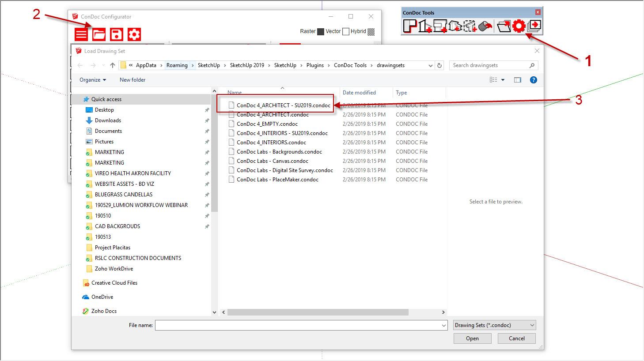This screenshot has height=361, width=644.
Task: Click the load drawing set folder icon
Action: click(99, 34)
